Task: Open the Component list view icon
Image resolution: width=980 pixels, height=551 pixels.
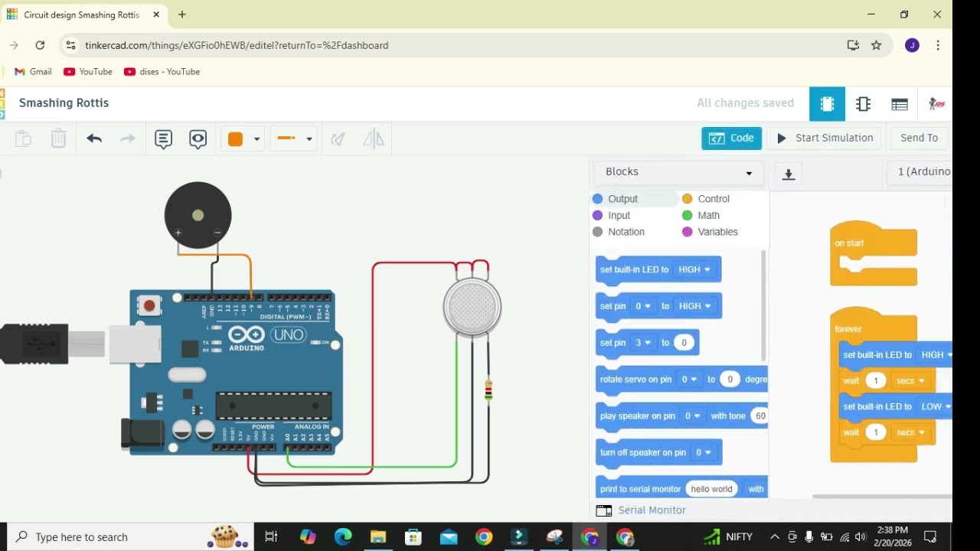Action: 900,104
